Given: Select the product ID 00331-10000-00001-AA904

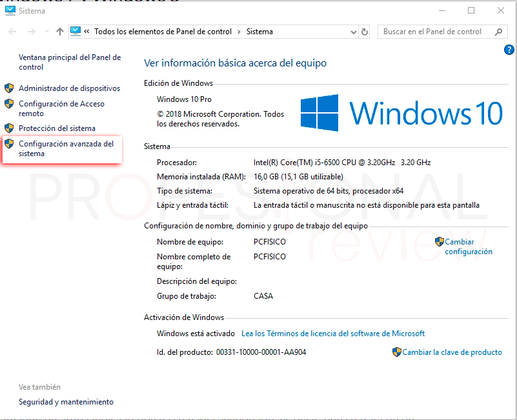Looking at the screenshot, I should [x=261, y=352].
